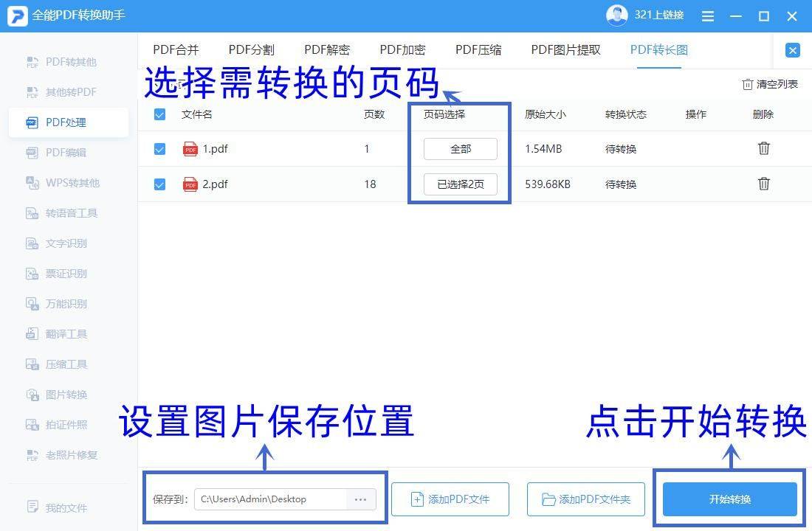Screen dimensions: 812x531
Task: Click the app logo in title bar
Action: (17, 15)
